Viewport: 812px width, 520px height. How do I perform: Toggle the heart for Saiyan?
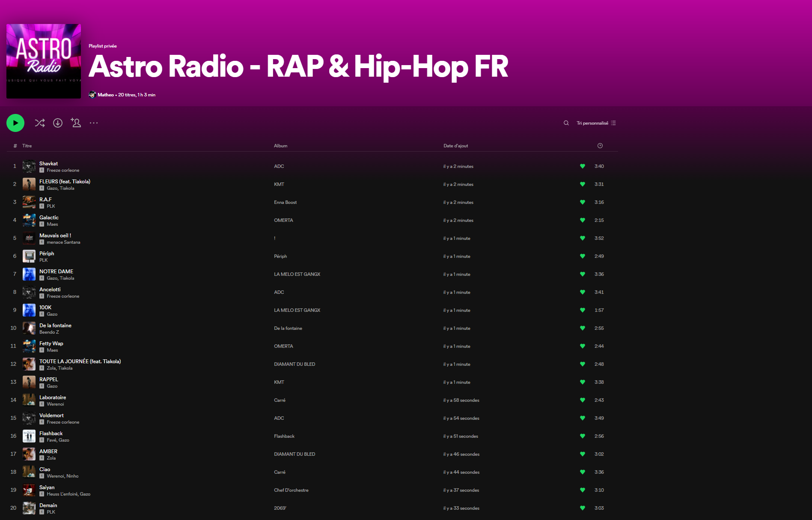583,490
